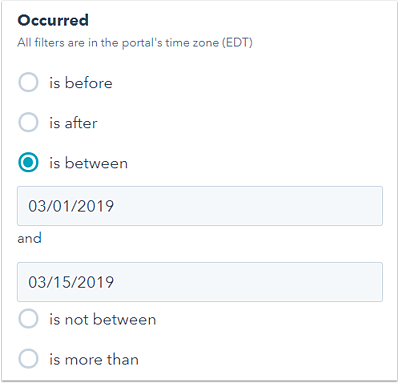399x383 pixels.
Task: Click the 03/01/2019 date text
Action: [71, 206]
